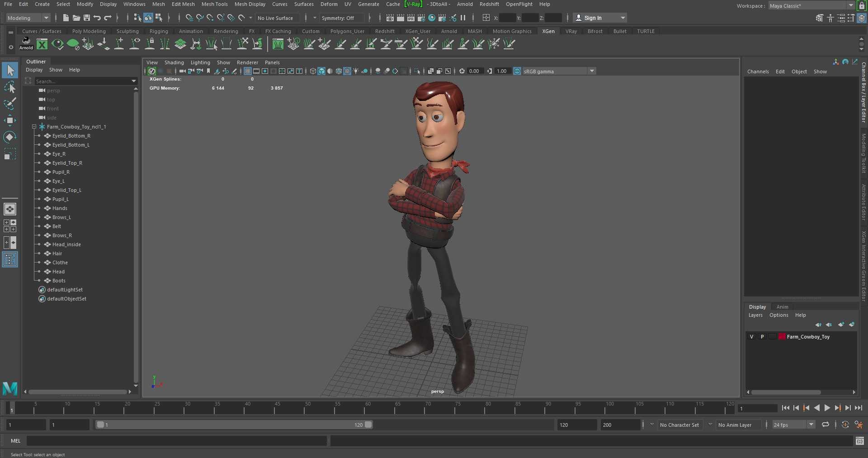Click the Lasso select tool icon
The height and width of the screenshot is (458, 868).
point(9,87)
